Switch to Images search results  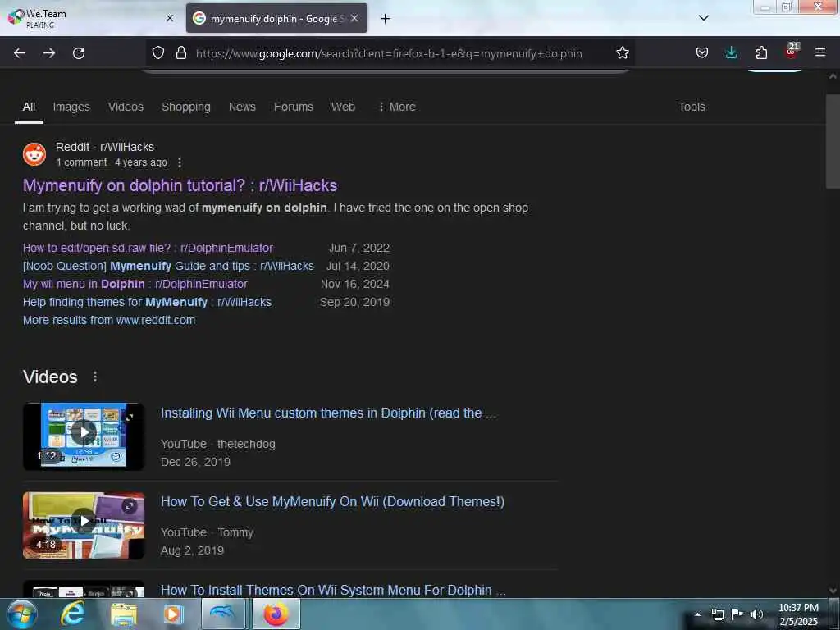[71, 107]
